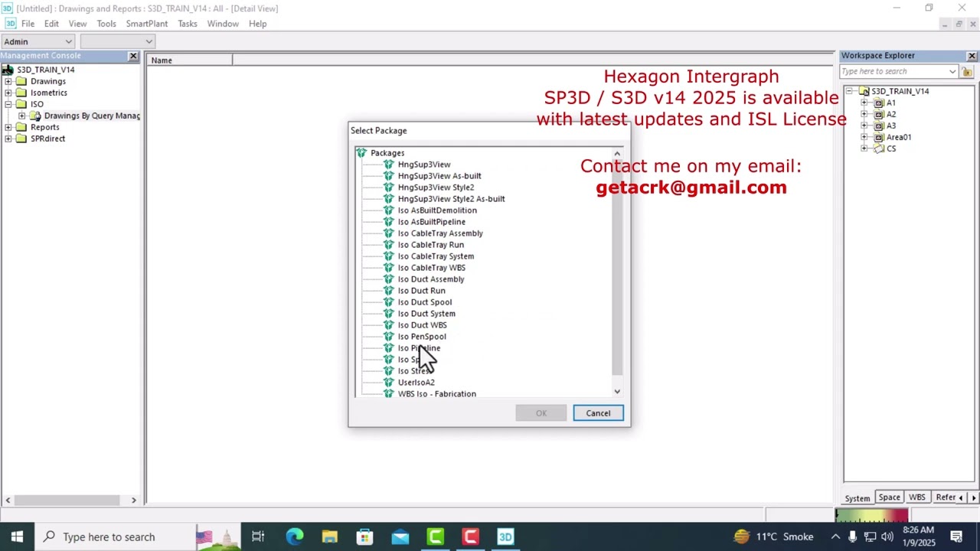Close the Management Console panel

pos(133,56)
